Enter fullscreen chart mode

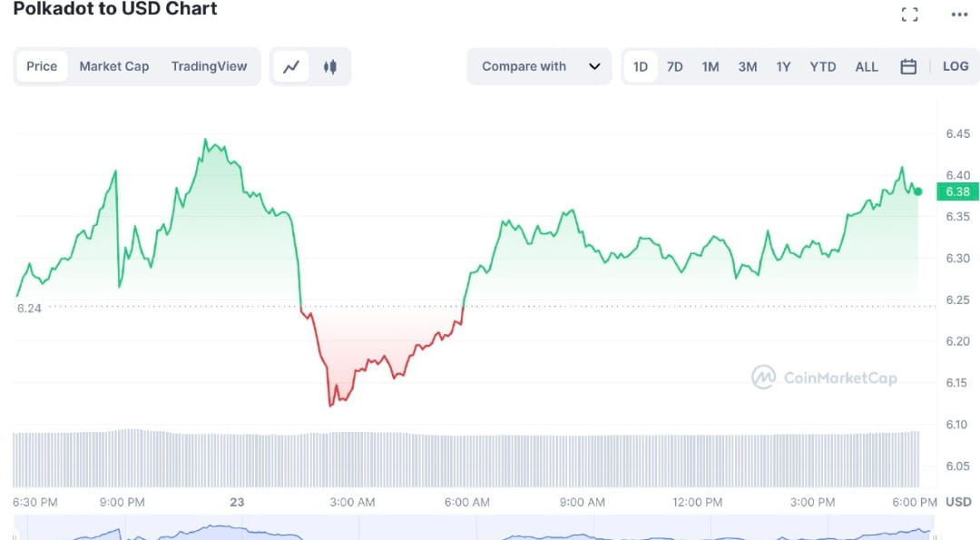910,14
